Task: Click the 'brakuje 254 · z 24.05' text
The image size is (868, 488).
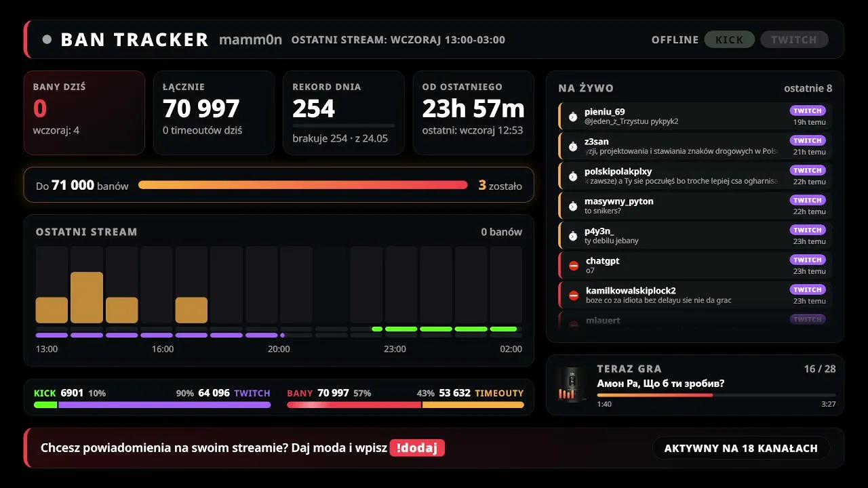Action: [340, 138]
